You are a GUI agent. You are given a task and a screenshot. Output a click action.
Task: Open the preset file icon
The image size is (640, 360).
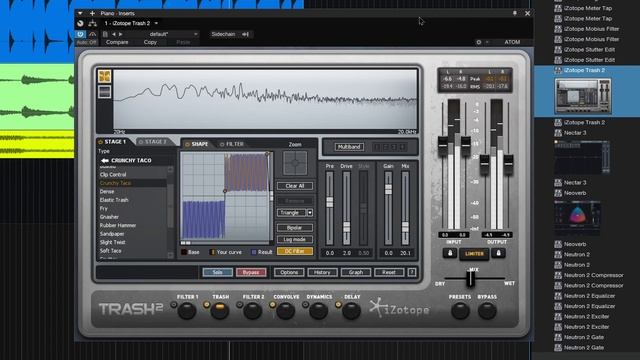(x=105, y=34)
